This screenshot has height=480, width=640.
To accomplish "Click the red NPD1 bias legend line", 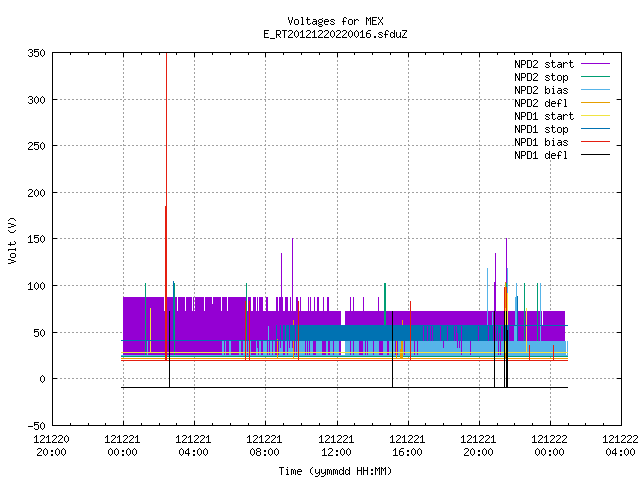I will pyautogui.click(x=595, y=142).
